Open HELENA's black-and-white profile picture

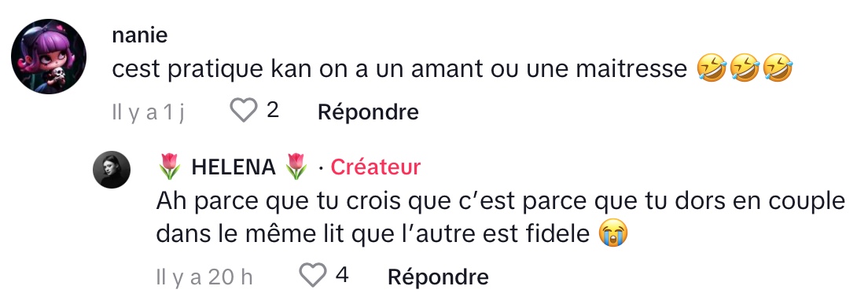click(112, 169)
